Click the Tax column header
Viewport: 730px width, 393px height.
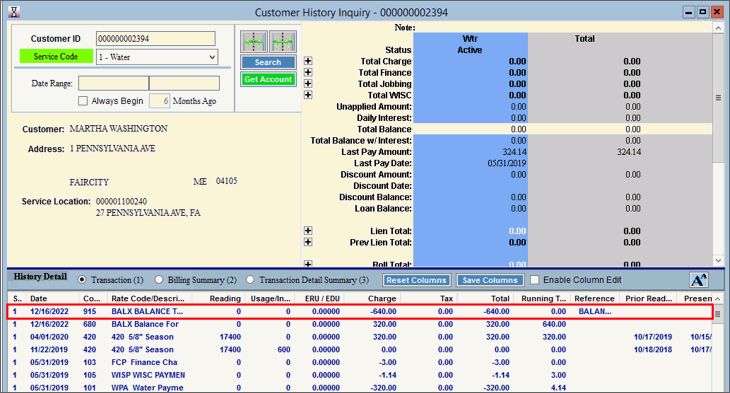428,298
